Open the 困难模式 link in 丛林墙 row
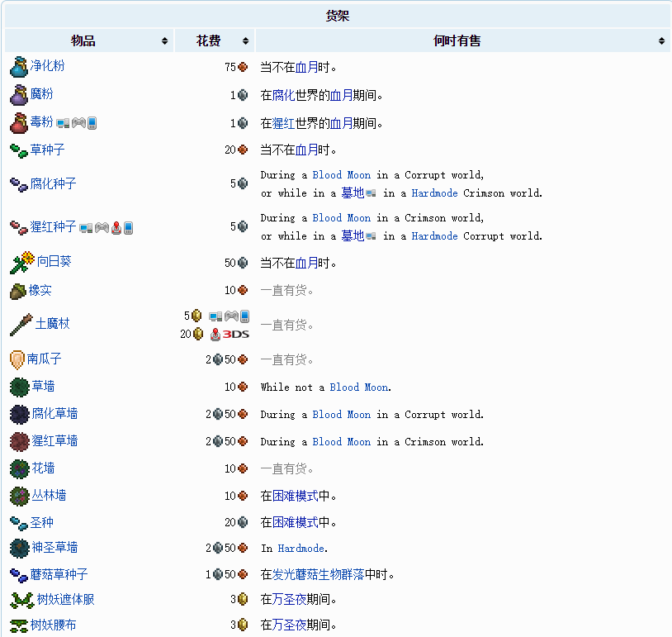This screenshot has height=637, width=672. (x=296, y=496)
